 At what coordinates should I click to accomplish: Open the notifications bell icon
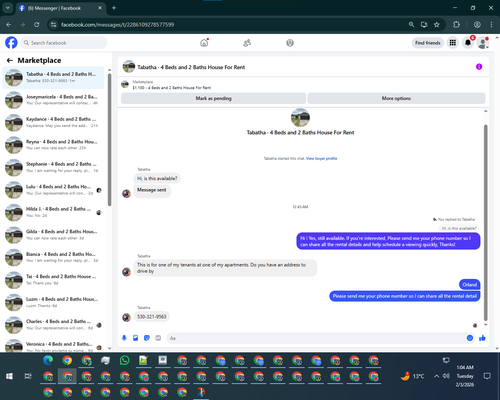coord(468,43)
